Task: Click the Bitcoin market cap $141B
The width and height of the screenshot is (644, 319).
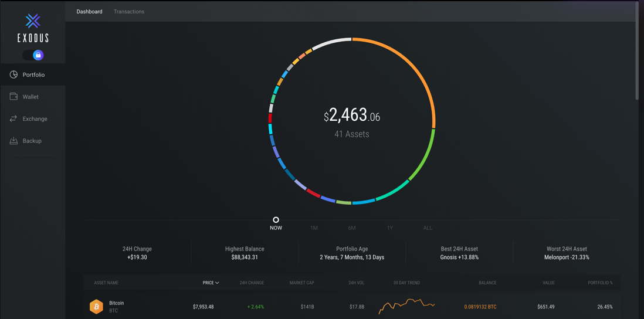Action: 307,307
